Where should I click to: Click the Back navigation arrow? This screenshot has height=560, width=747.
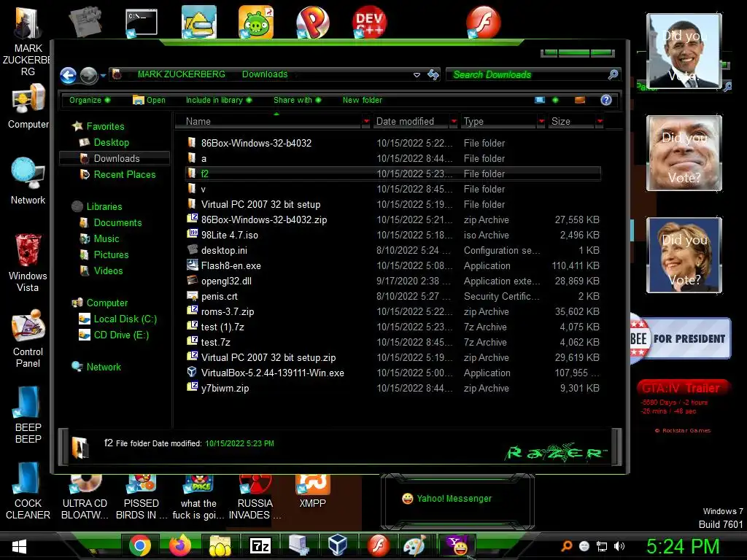(68, 75)
